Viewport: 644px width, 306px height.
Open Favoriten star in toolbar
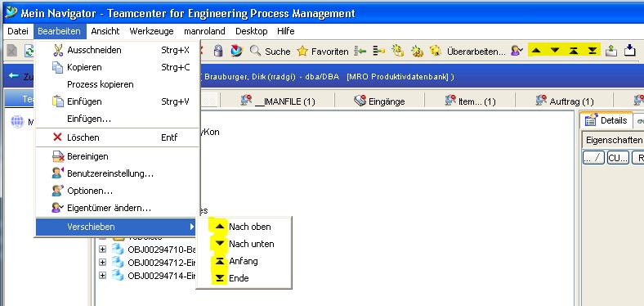(x=323, y=51)
